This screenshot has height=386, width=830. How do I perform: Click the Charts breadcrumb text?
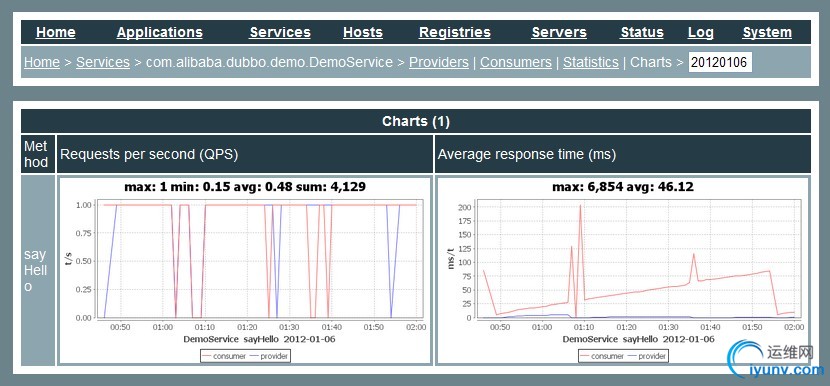pyautogui.click(x=651, y=62)
